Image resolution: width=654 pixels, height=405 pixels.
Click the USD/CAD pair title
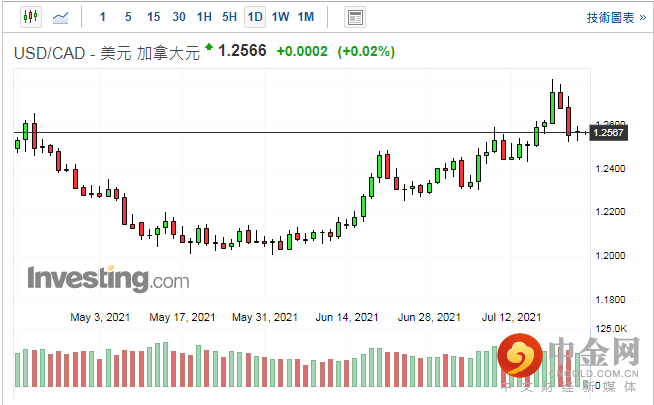click(107, 53)
